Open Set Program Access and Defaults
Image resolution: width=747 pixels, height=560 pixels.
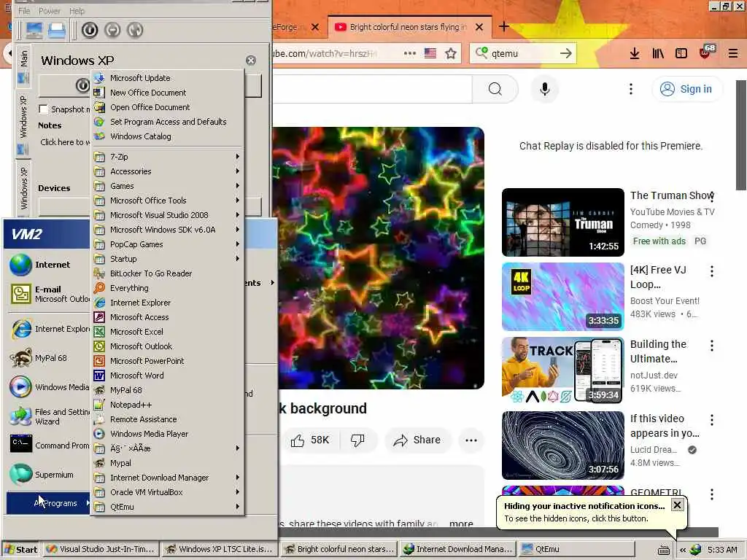pos(167,122)
